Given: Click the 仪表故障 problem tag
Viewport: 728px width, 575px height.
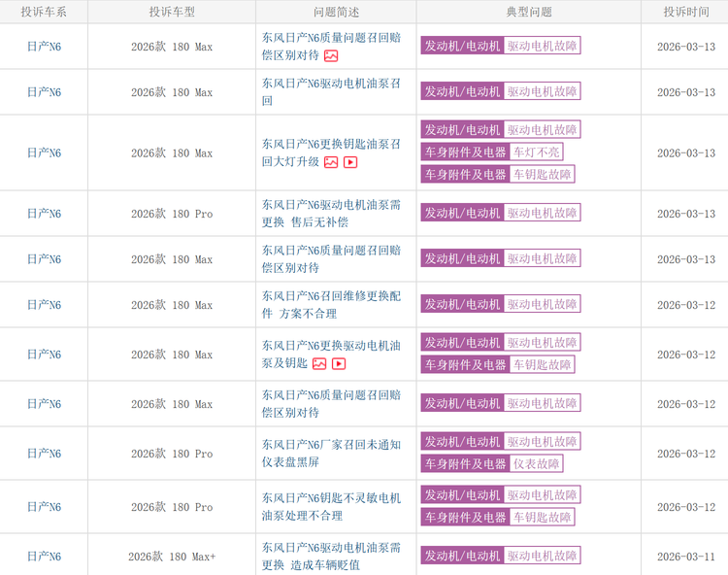Looking at the screenshot, I should (537, 463).
